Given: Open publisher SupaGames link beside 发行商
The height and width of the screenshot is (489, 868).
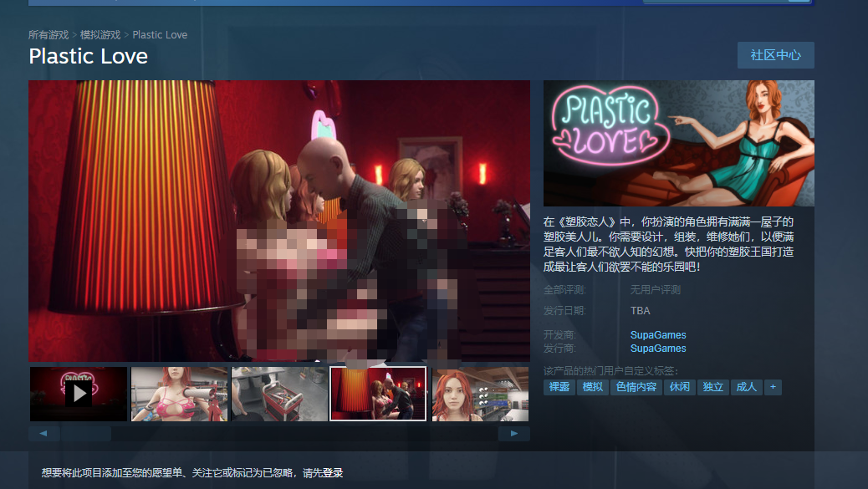Looking at the screenshot, I should 658,349.
